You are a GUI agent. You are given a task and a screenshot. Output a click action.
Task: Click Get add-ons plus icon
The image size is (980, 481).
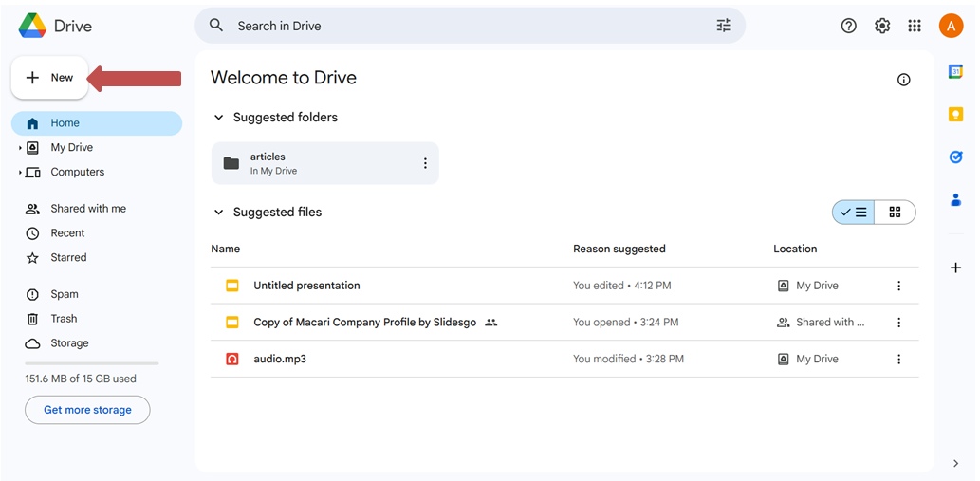[x=955, y=268]
